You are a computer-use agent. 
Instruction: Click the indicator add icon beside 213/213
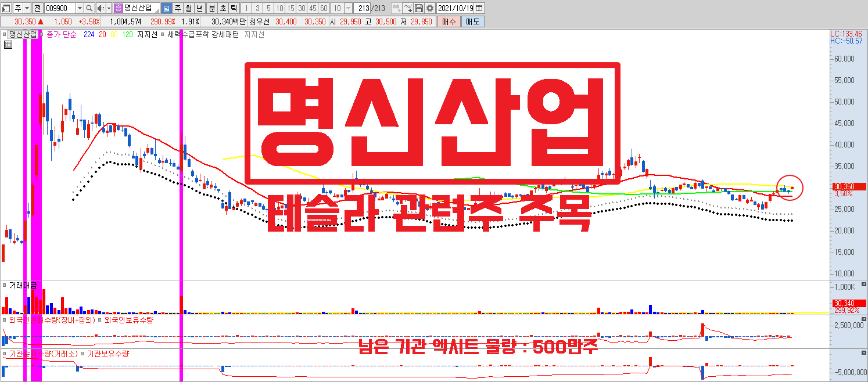pos(397,9)
